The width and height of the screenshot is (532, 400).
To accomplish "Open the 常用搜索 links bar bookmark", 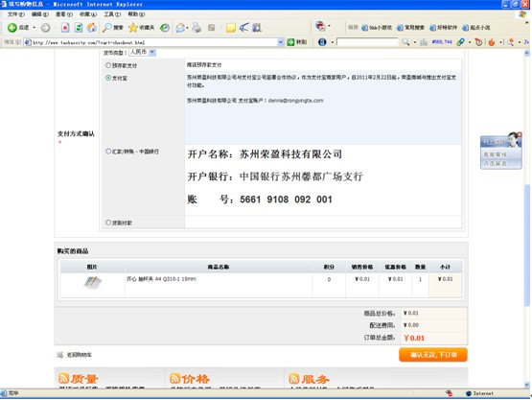I will pos(410,28).
